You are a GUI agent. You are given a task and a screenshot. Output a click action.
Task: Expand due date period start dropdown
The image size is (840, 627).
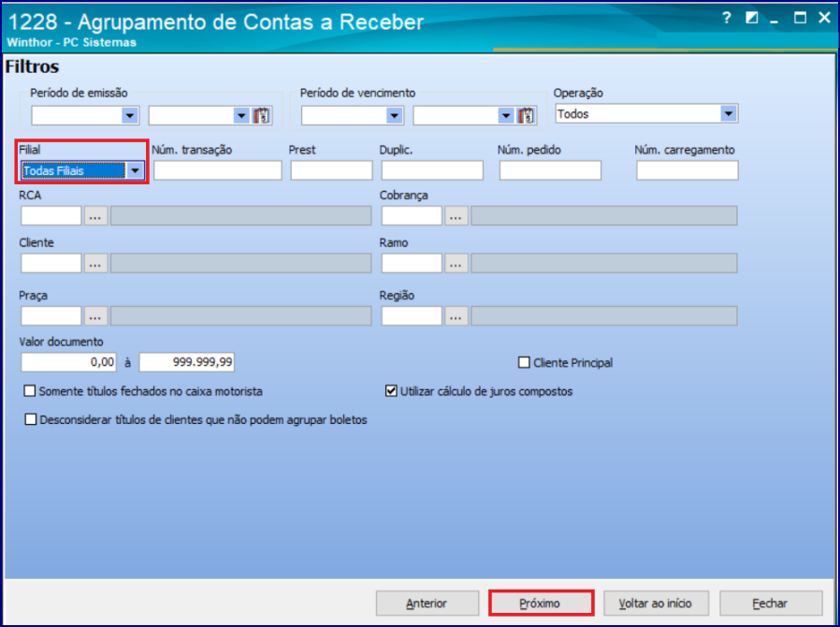click(x=395, y=115)
